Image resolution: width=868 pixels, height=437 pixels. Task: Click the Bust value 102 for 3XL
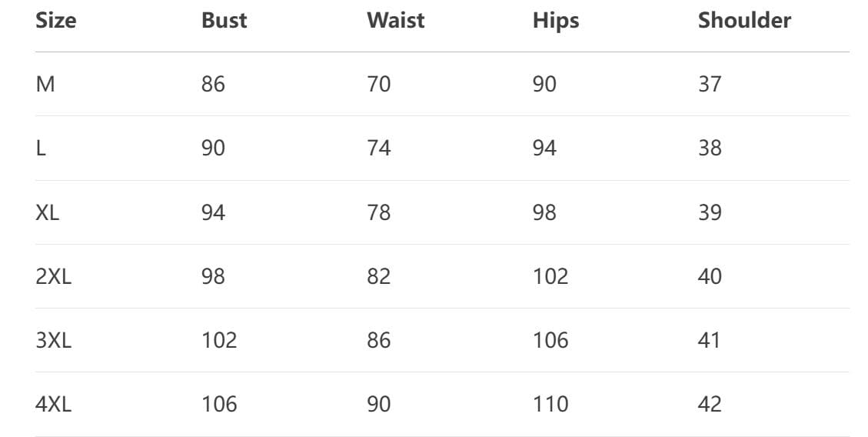[x=219, y=340]
